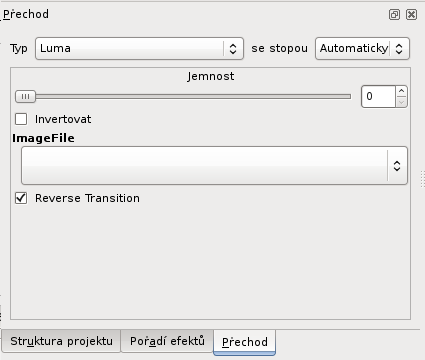Click the Jemnost slider handle
Image resolution: width=425 pixels, height=360 pixels.
click(25, 97)
